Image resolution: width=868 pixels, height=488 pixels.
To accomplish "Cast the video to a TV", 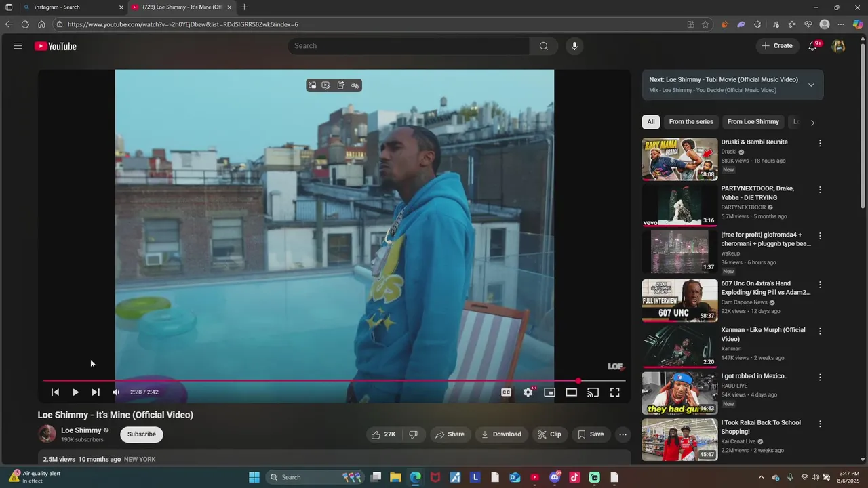I will click(x=593, y=392).
